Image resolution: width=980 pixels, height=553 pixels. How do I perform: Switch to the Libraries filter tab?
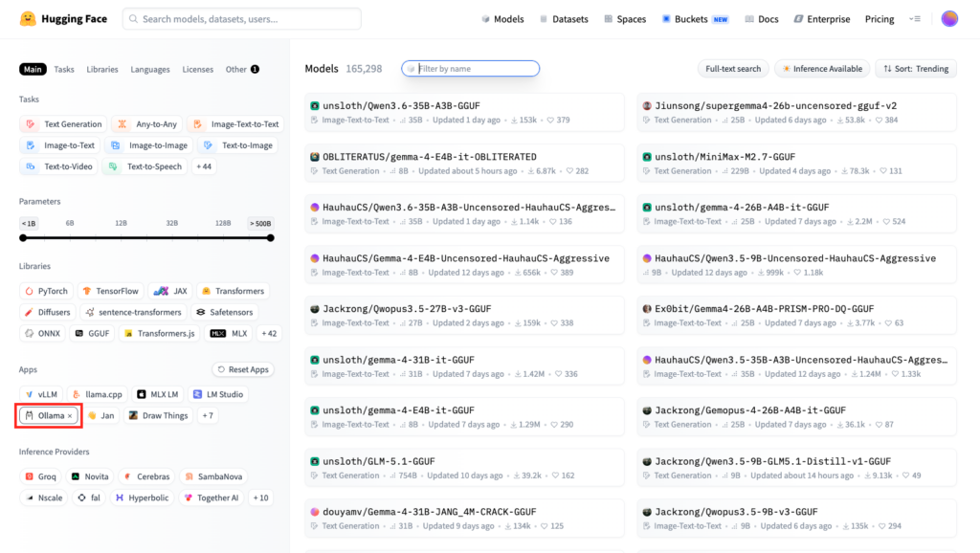point(101,70)
